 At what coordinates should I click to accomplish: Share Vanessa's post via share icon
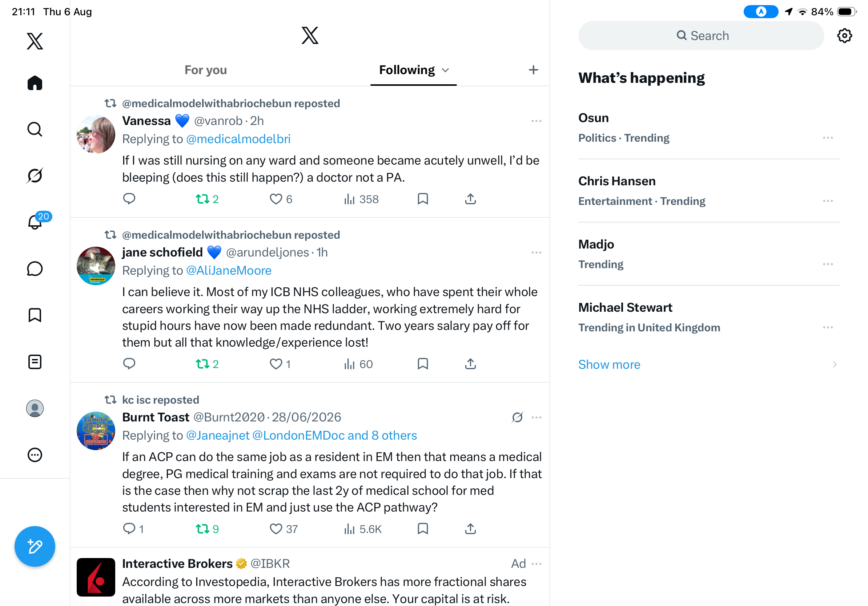(470, 199)
